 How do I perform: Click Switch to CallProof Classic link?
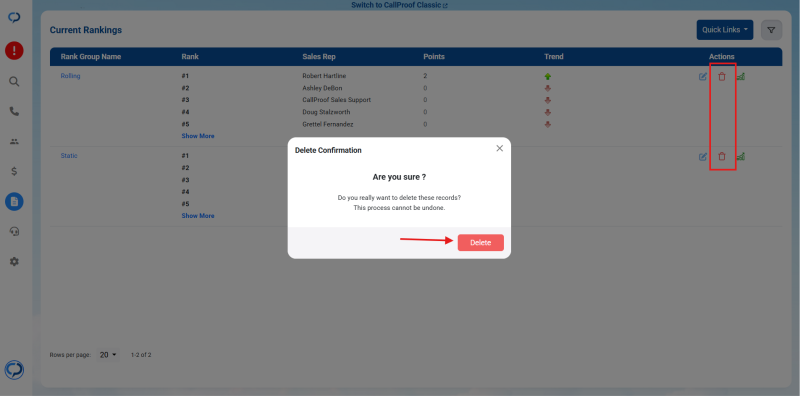click(399, 5)
